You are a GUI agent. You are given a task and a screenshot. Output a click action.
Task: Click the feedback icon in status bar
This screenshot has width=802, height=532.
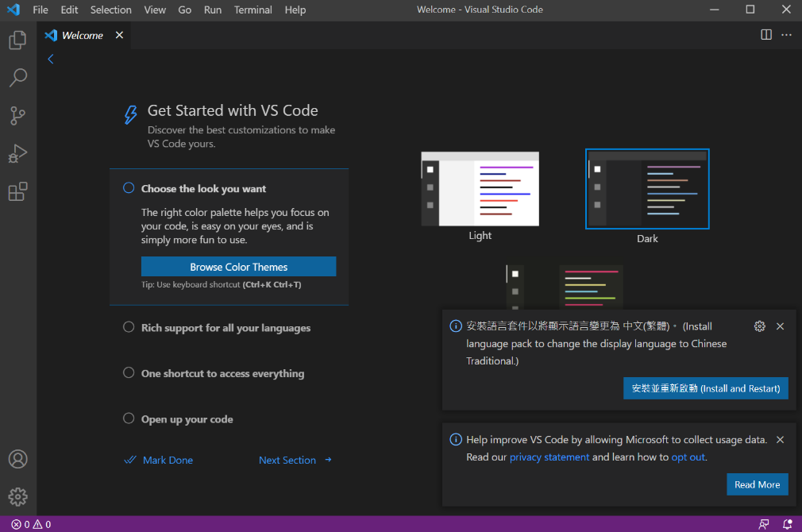coord(764,524)
